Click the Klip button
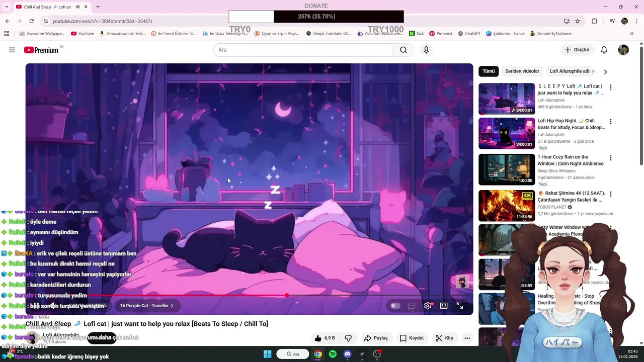This screenshot has height=362, width=644. (444, 338)
